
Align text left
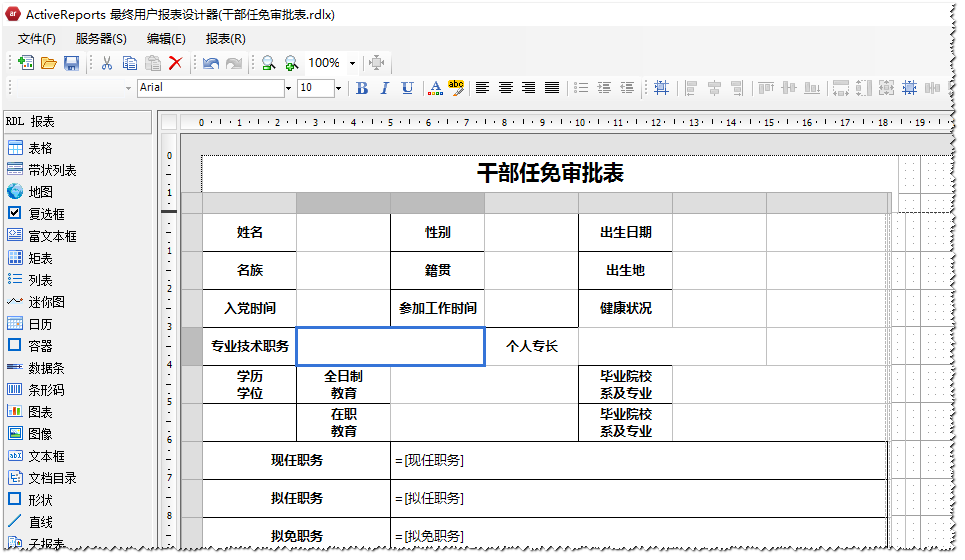482,88
